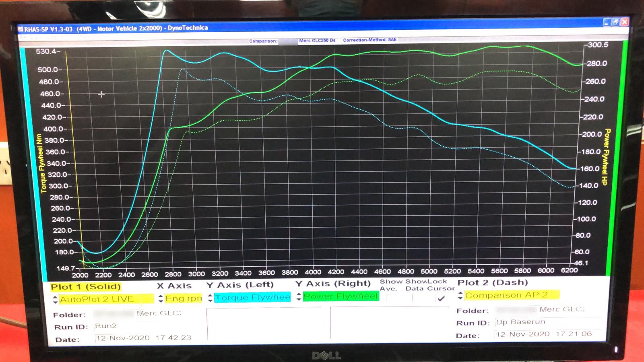The width and height of the screenshot is (644, 362).
Task: Open the AutoPlot 2 LIVE plot selector
Action: (106, 299)
